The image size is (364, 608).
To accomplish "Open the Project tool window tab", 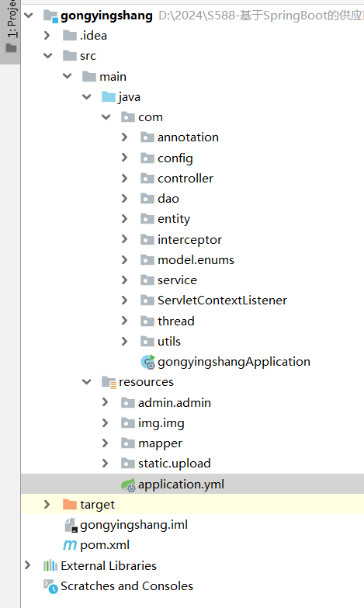I will 11,26.
